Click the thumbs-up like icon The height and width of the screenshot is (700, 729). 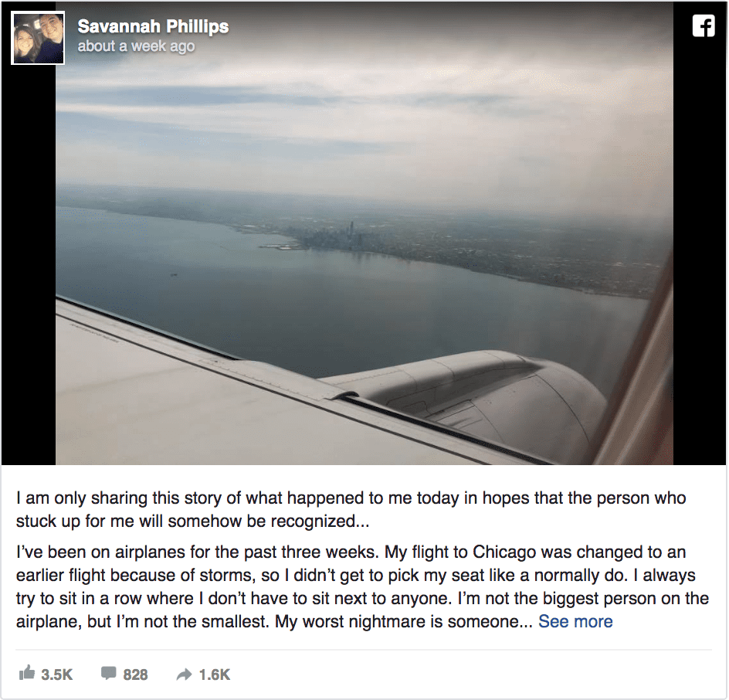[26, 672]
